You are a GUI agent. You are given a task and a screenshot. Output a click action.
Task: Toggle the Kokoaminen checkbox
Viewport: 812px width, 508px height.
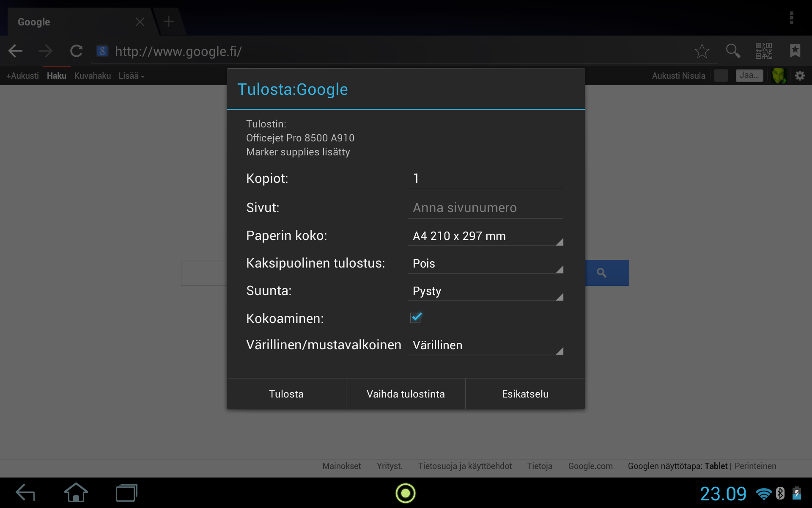click(416, 317)
